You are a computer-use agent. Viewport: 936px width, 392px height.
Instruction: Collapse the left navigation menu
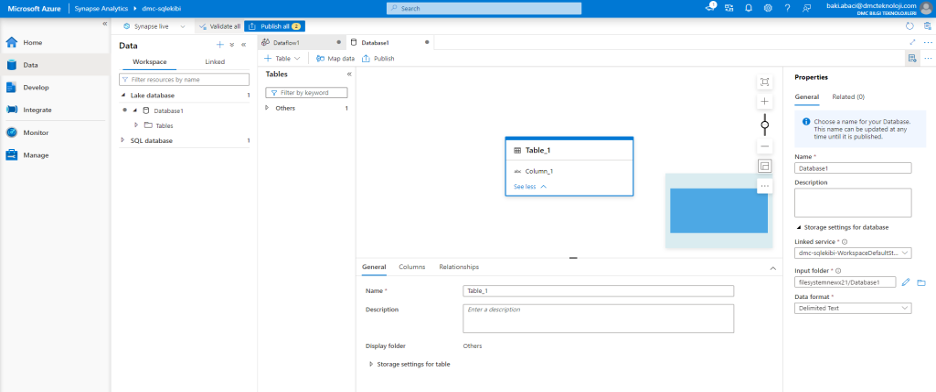(x=104, y=24)
